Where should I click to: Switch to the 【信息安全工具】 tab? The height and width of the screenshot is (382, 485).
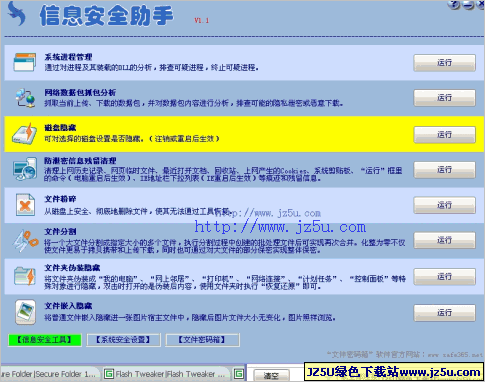[x=45, y=340]
